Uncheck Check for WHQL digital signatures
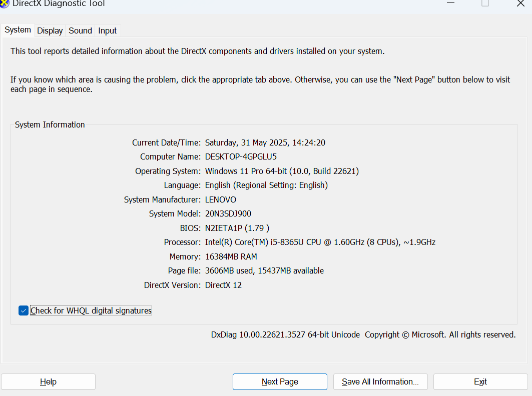532x396 pixels. pyautogui.click(x=23, y=310)
